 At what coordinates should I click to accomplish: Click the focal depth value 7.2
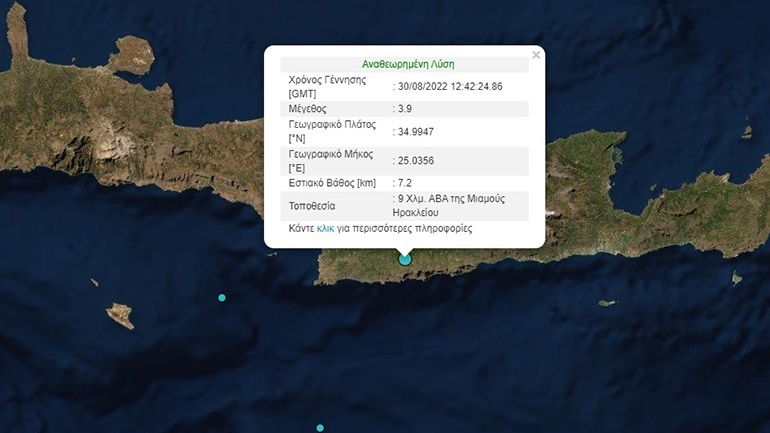click(x=405, y=183)
